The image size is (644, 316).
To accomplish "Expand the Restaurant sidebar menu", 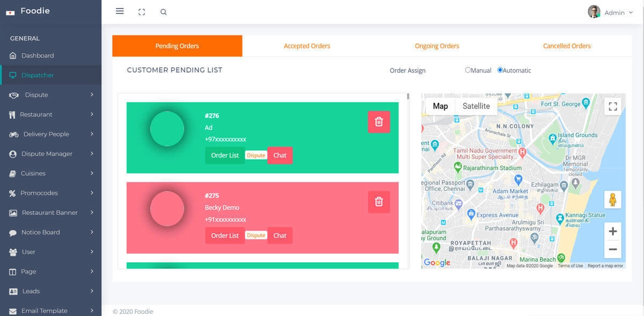I will click(x=50, y=114).
